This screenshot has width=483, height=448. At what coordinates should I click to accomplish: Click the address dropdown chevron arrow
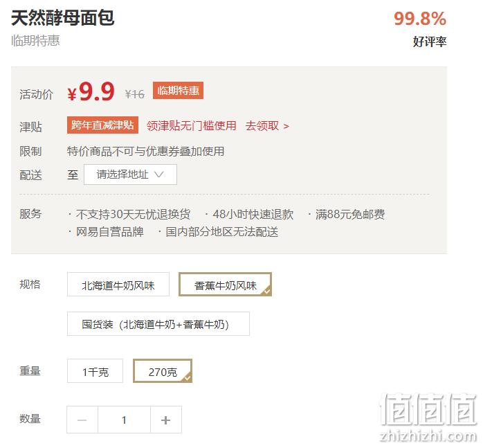(159, 174)
